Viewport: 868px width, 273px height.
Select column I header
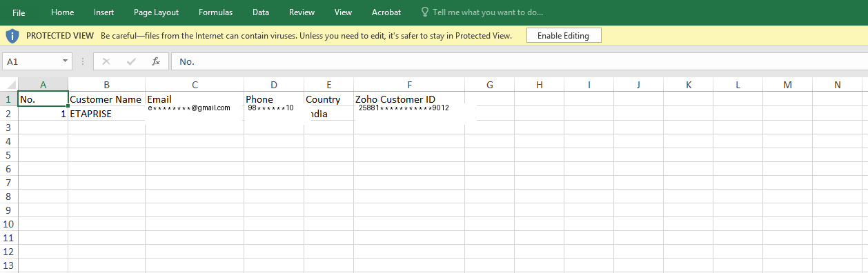589,85
